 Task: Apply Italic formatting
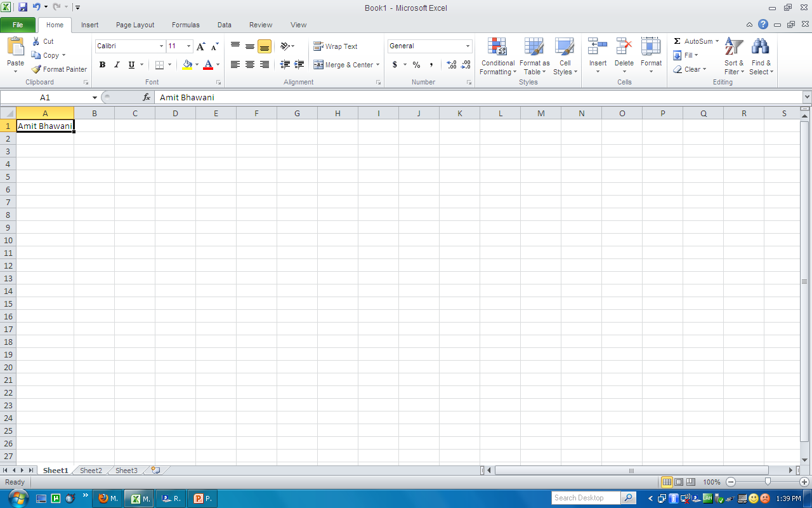(117, 64)
